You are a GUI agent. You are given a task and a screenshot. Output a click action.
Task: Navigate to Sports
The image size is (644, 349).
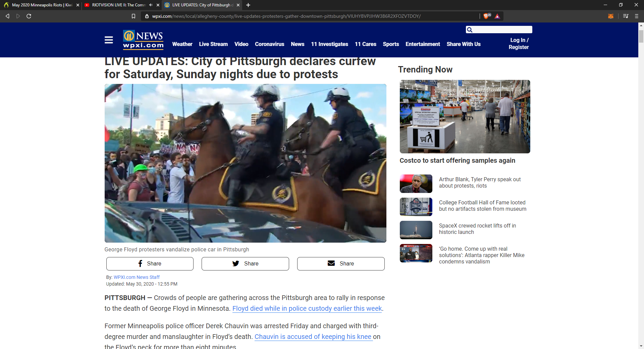tap(391, 44)
